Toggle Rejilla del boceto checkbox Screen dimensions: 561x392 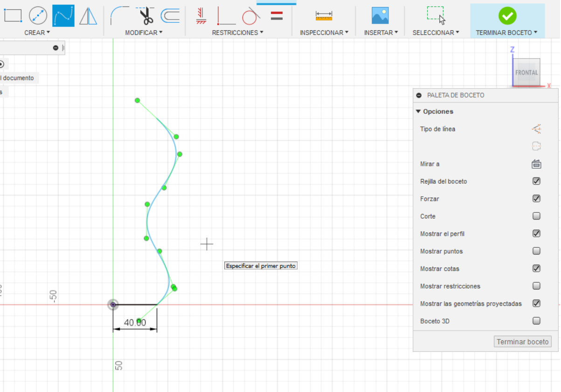pos(536,181)
